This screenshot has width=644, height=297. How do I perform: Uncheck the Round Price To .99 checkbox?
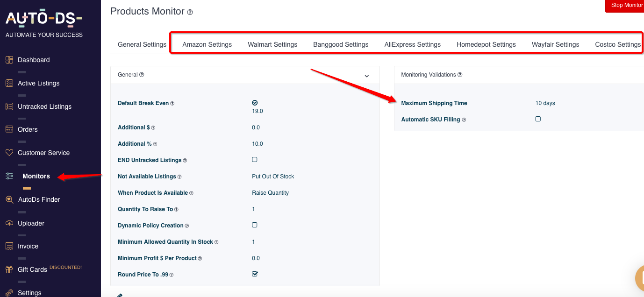(255, 274)
